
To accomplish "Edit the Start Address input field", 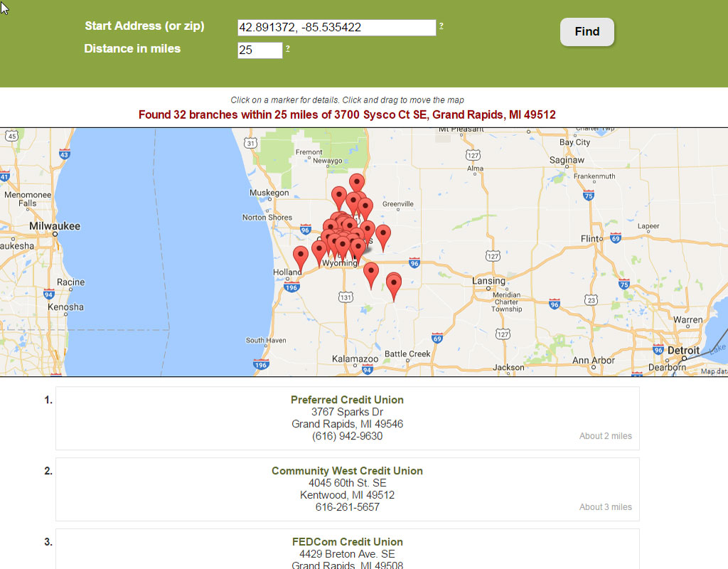I will [336, 28].
